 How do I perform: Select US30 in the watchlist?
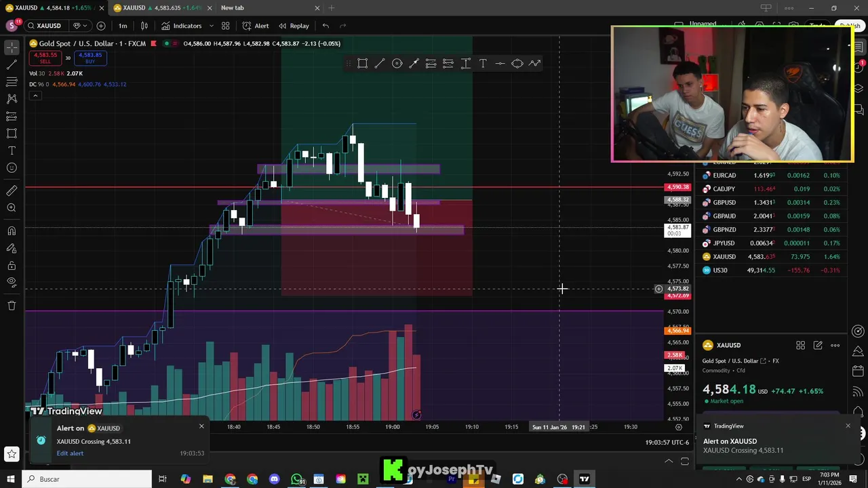(x=772, y=270)
